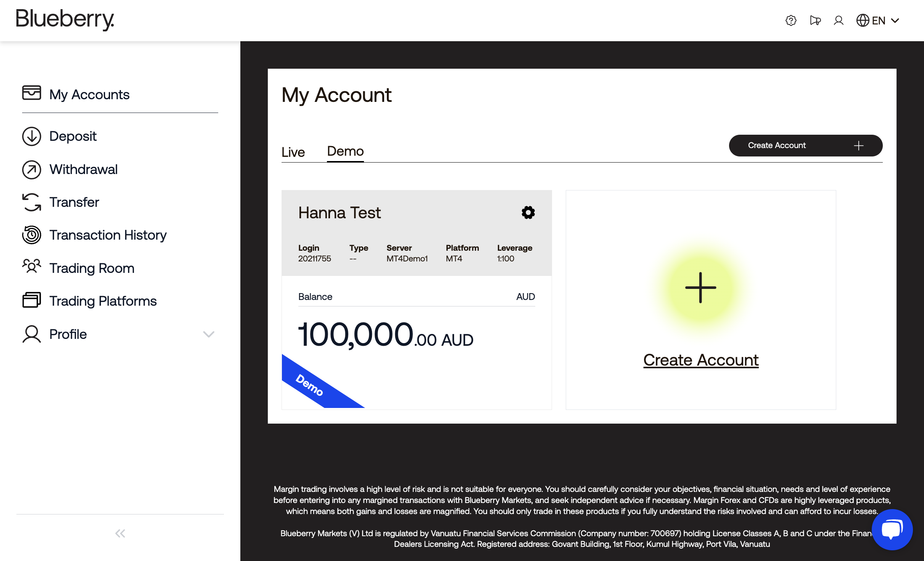Go to Deposit page
The width and height of the screenshot is (924, 561).
click(73, 136)
